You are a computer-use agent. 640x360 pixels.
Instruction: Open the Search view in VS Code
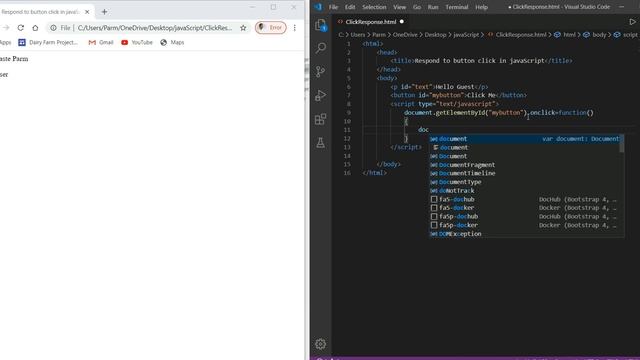tap(321, 48)
